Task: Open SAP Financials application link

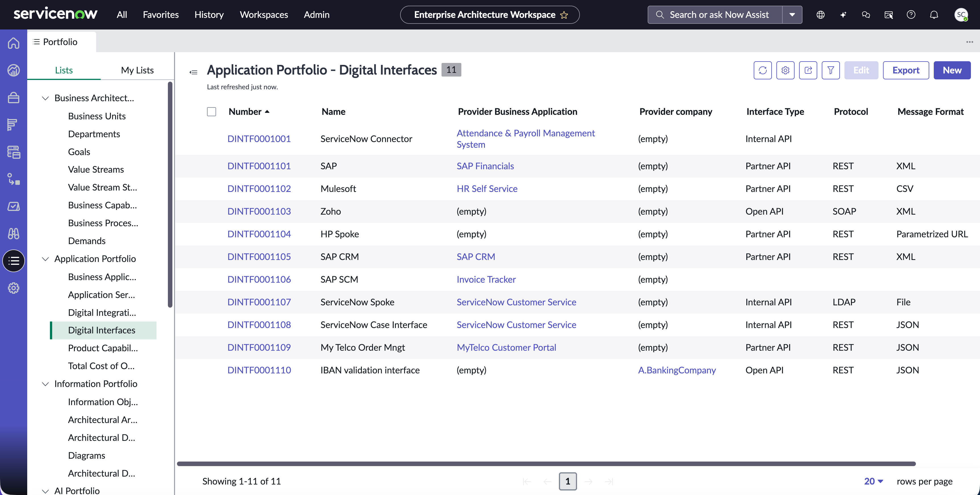Action: coord(485,166)
